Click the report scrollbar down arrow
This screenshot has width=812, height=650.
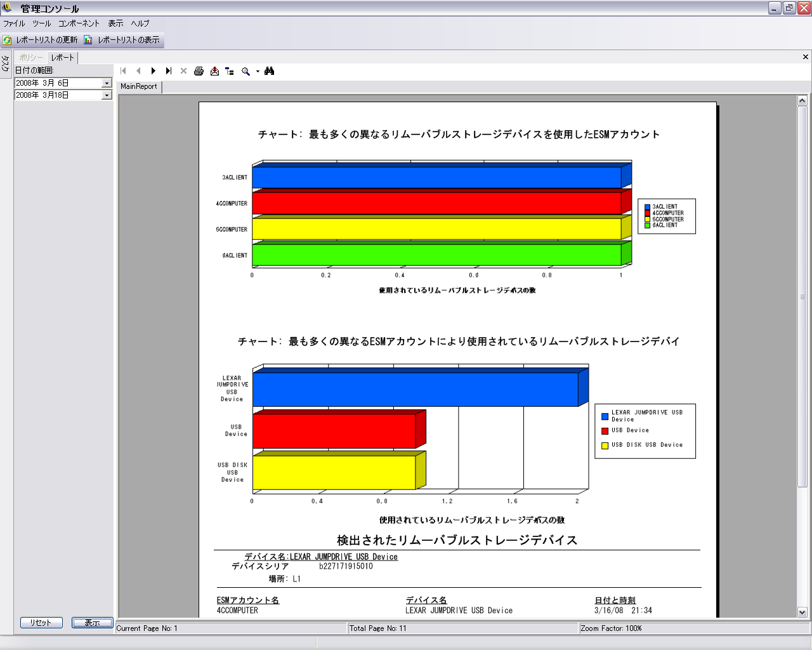pos(802,613)
